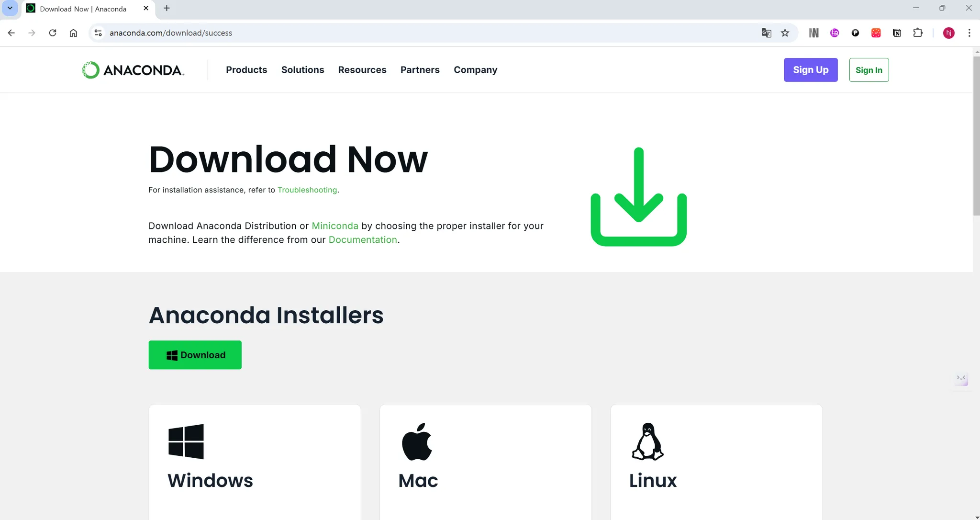Open the Products navigation menu
This screenshot has width=980, height=520.
246,70
